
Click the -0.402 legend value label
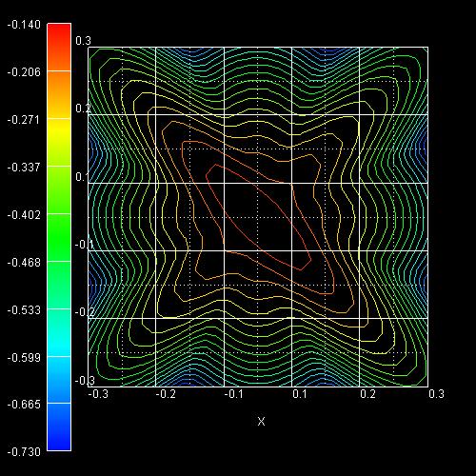tap(24, 215)
